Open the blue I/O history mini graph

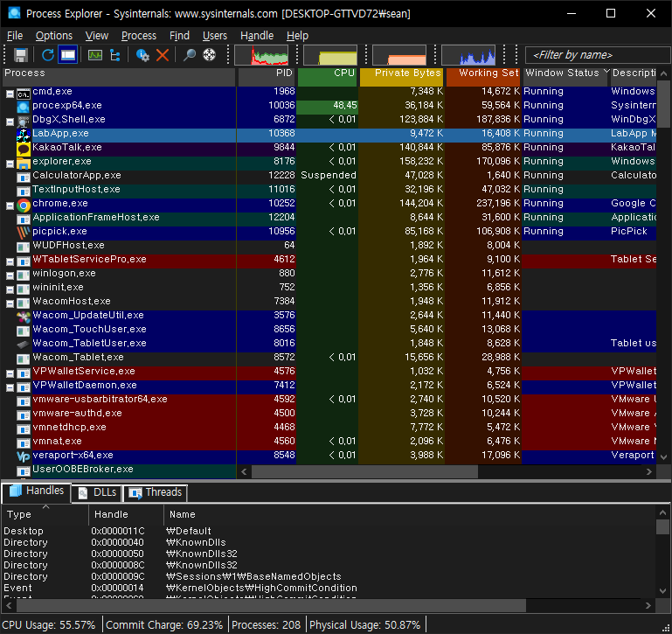pyautogui.click(x=468, y=55)
